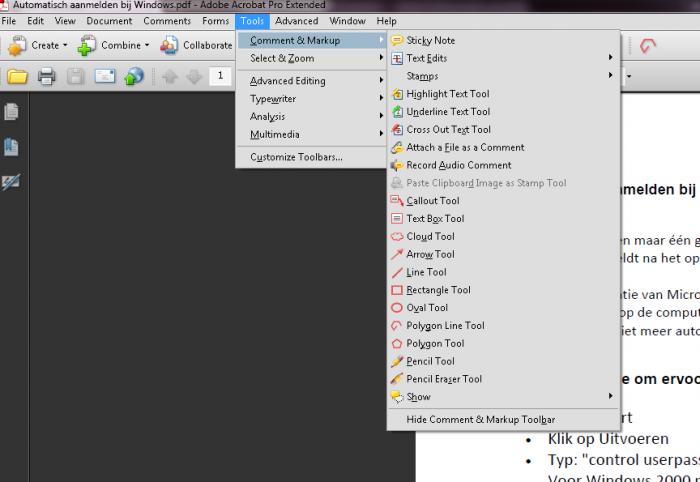700x482 pixels.
Task: Select the Cross Out Text Tool icon
Action: tap(397, 130)
